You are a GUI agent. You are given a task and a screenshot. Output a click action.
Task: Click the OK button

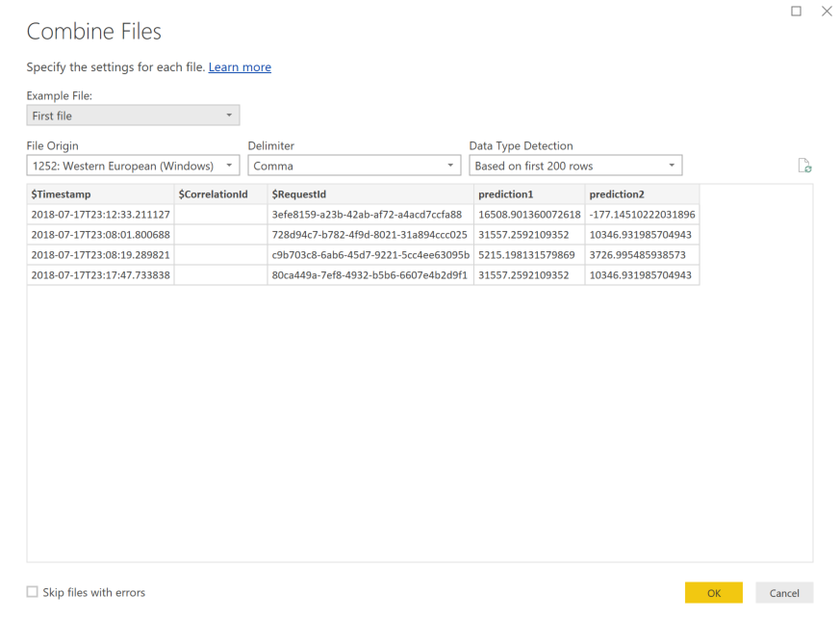point(713,593)
